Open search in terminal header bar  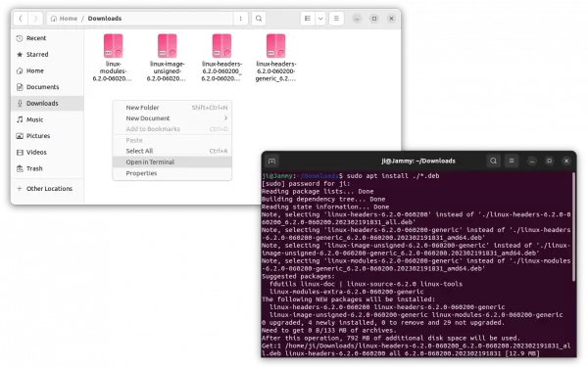(x=493, y=161)
